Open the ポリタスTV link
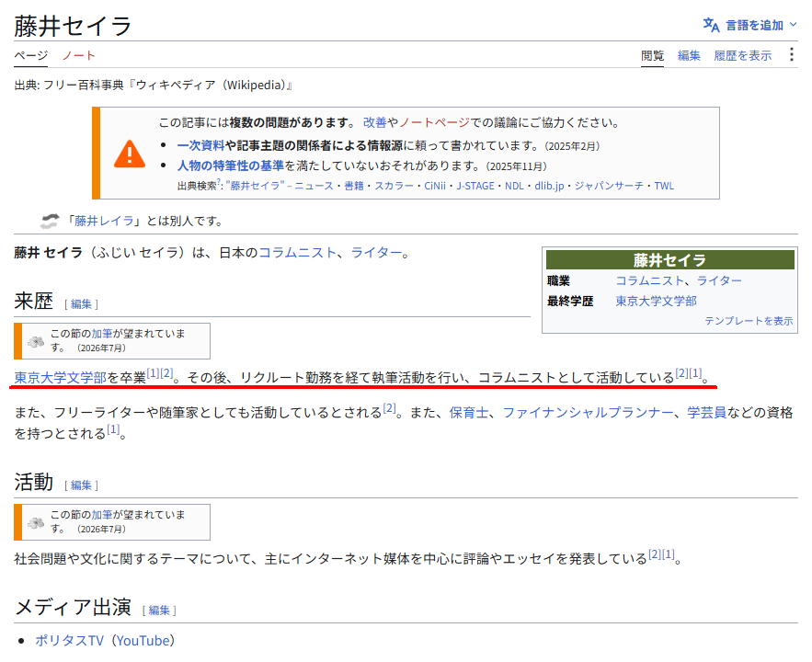The height and width of the screenshot is (662, 812). pos(69,641)
